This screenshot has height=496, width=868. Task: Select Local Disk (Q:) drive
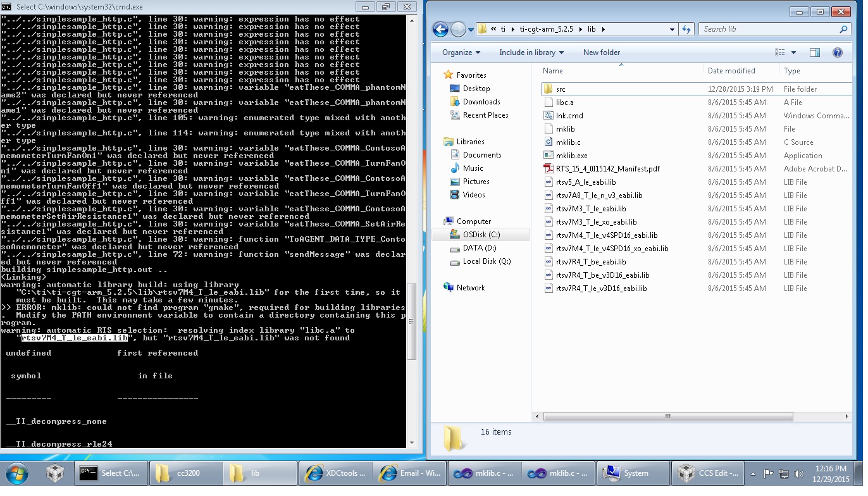487,261
